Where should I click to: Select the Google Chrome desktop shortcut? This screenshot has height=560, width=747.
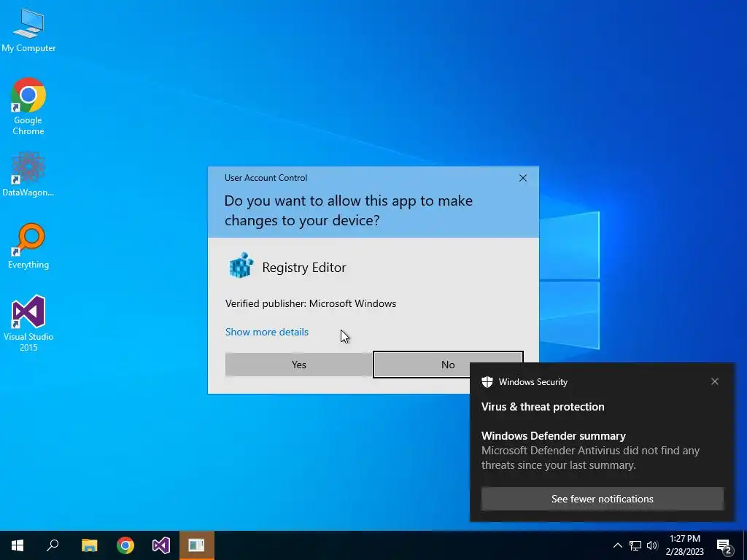28,106
